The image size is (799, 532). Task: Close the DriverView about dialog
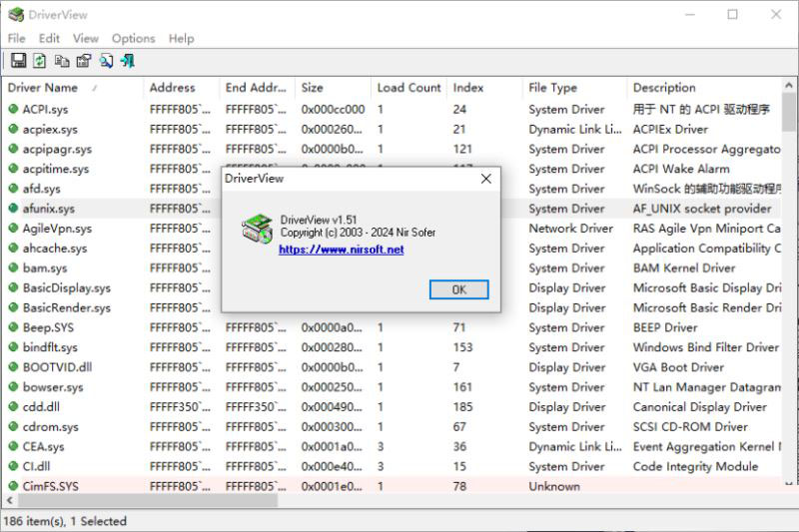click(486, 179)
